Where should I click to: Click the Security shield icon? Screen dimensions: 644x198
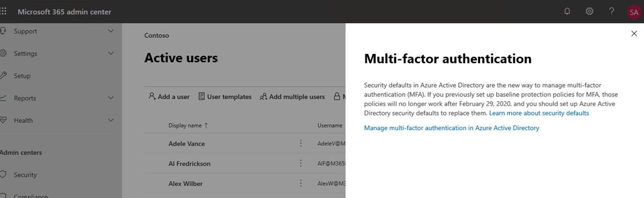tap(3, 174)
